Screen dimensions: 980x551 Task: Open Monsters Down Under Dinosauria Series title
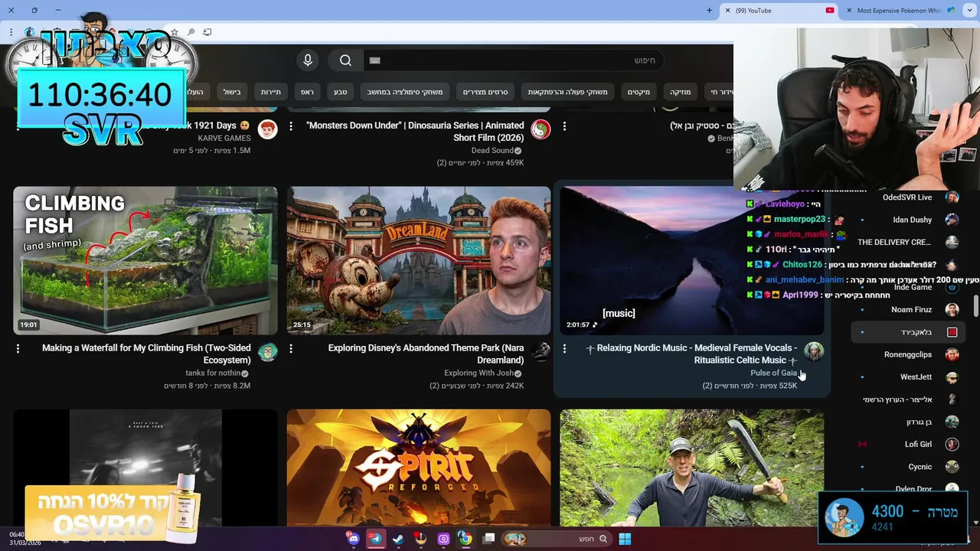pos(415,131)
